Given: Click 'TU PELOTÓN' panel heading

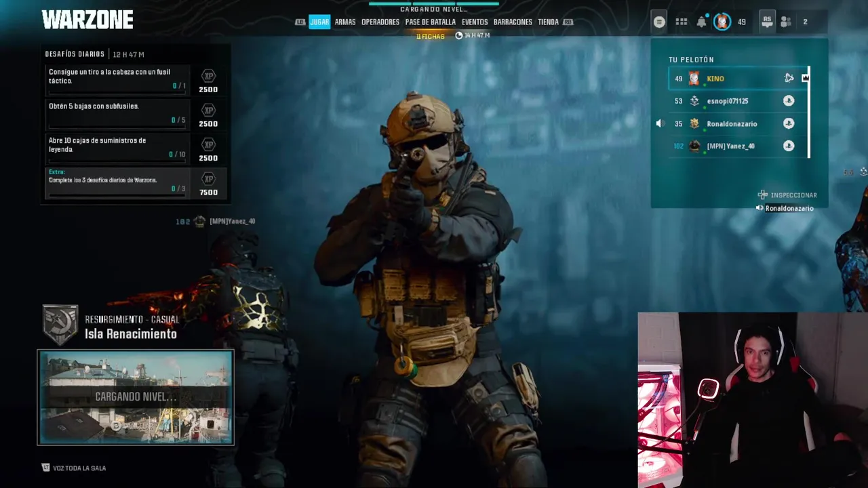Looking at the screenshot, I should (691, 60).
